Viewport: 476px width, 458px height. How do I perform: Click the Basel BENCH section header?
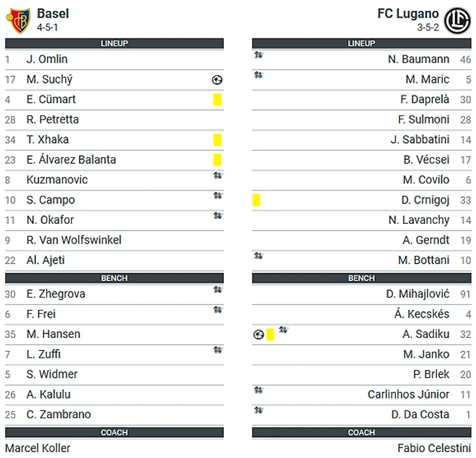click(114, 278)
